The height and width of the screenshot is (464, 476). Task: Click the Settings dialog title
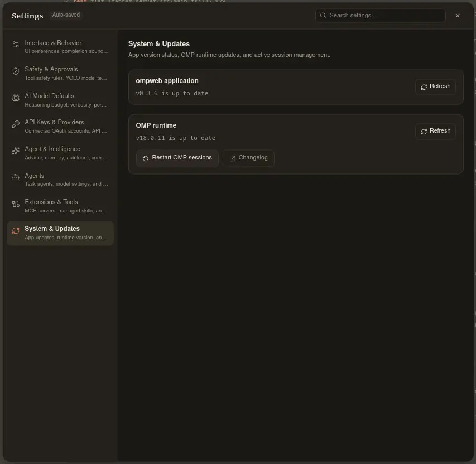pyautogui.click(x=27, y=16)
